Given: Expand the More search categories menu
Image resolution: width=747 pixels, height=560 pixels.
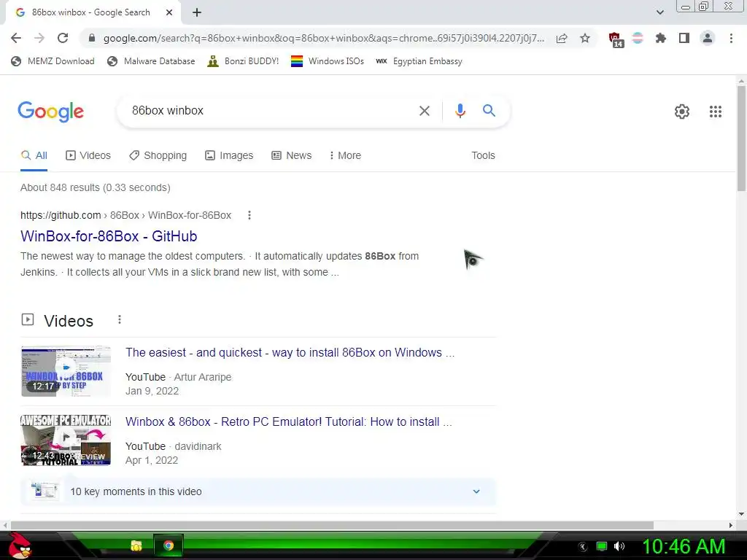Looking at the screenshot, I should tap(345, 156).
